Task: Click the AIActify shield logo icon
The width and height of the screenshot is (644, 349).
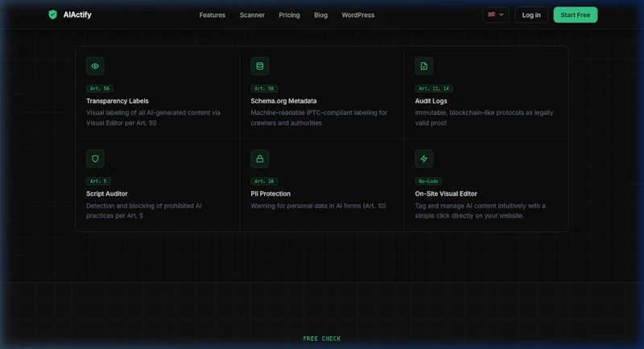Action: (52, 15)
